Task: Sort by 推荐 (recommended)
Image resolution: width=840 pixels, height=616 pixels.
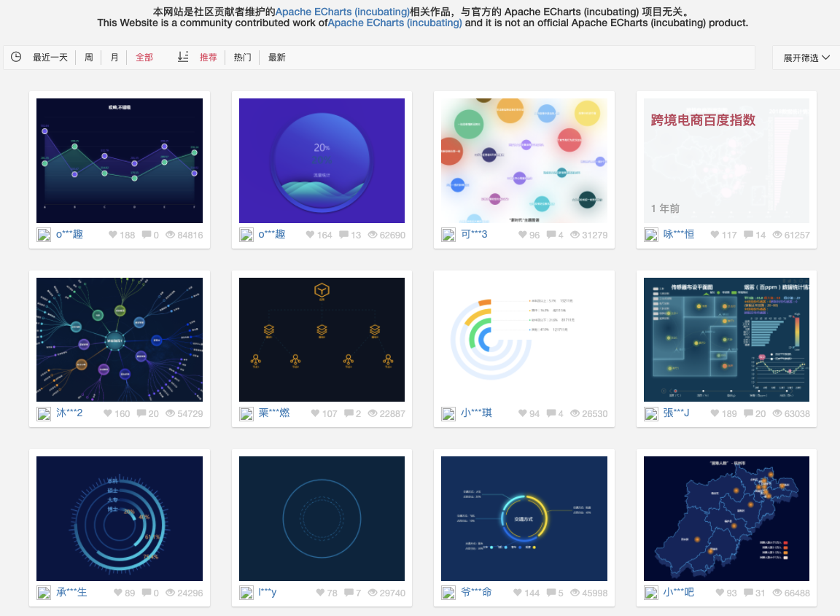Action: tap(209, 58)
